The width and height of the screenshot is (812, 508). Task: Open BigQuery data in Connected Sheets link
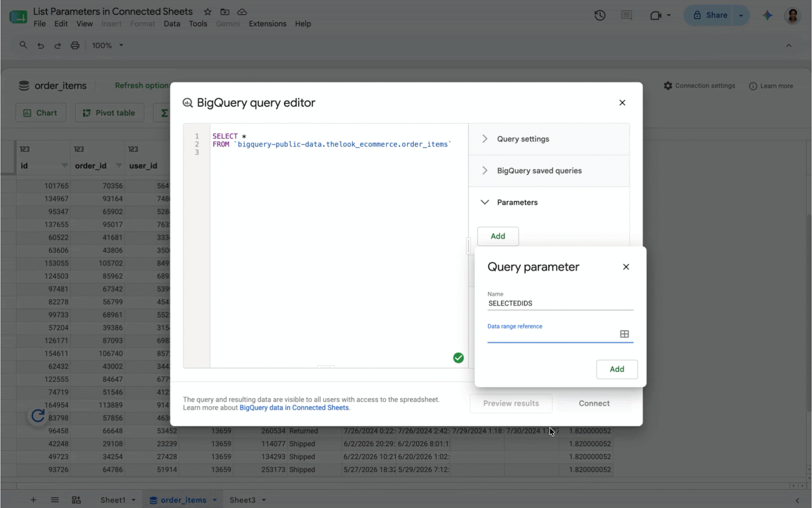(x=294, y=407)
